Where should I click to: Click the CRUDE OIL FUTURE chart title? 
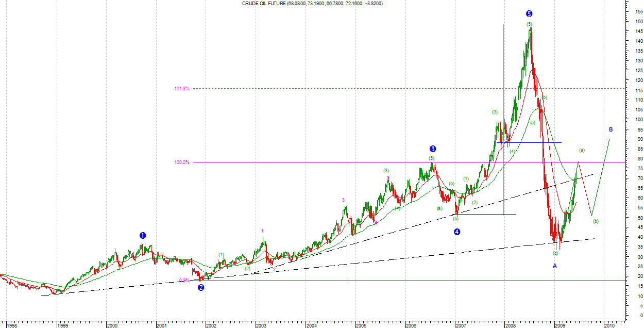pos(312,4)
